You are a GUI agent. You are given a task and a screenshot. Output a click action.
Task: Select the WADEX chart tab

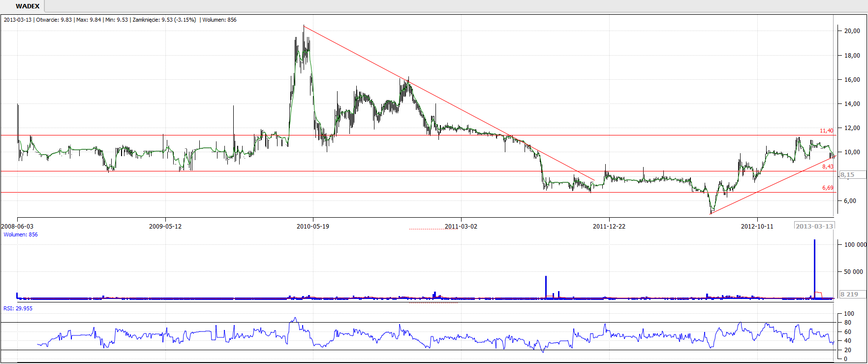click(28, 6)
